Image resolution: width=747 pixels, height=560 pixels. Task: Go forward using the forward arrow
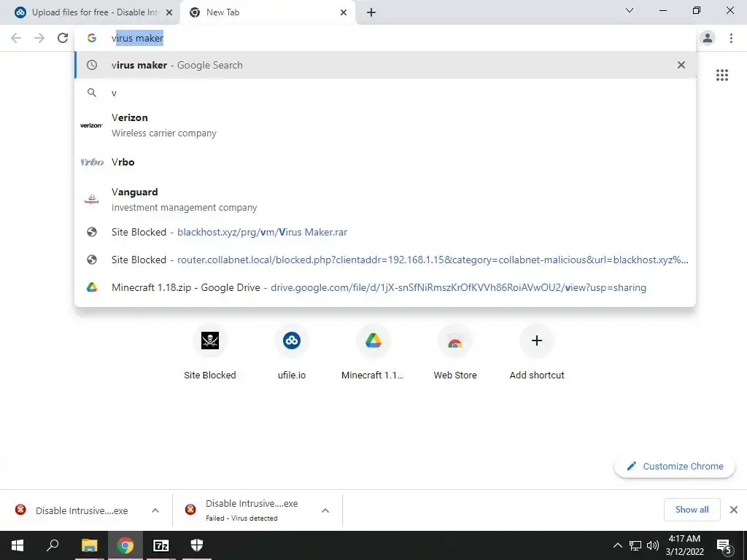[x=39, y=38]
